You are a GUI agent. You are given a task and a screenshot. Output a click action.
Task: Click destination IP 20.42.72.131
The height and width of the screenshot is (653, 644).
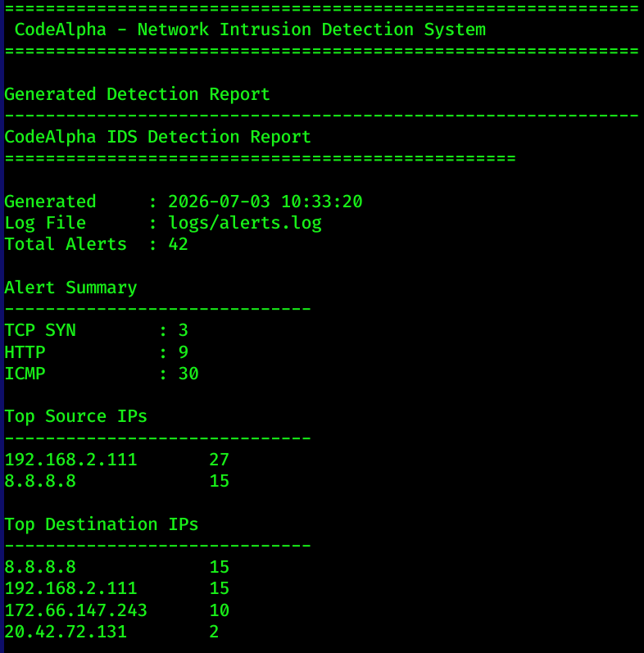pyautogui.click(x=66, y=633)
